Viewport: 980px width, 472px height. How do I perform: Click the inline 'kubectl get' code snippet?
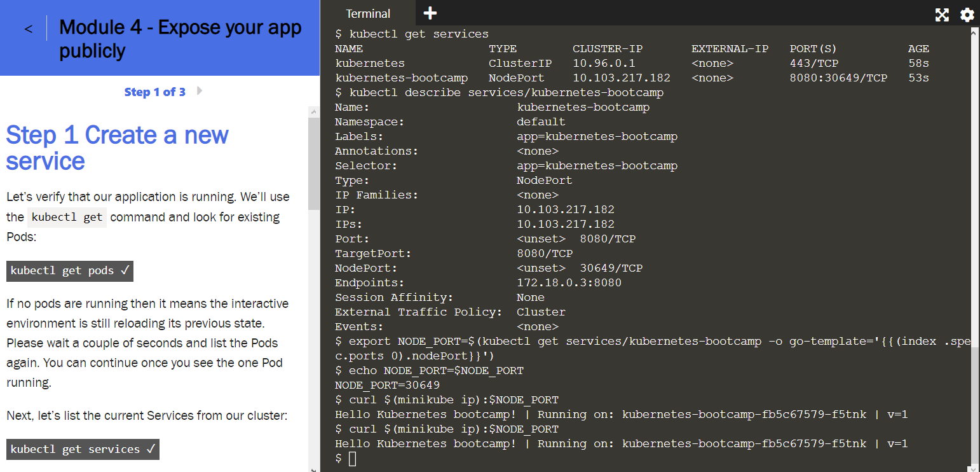coord(67,217)
